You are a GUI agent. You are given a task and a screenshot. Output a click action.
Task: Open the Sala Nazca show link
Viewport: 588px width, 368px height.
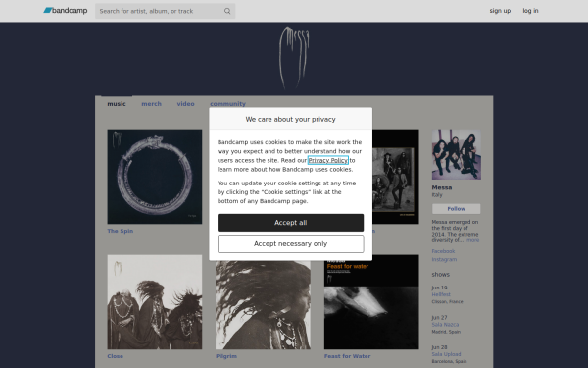(445, 325)
